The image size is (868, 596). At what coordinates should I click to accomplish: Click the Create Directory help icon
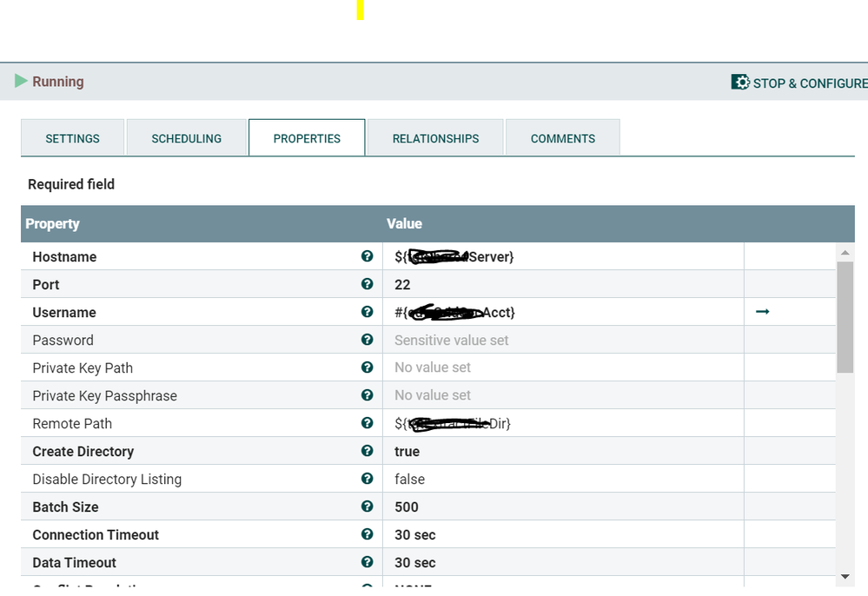(x=367, y=450)
